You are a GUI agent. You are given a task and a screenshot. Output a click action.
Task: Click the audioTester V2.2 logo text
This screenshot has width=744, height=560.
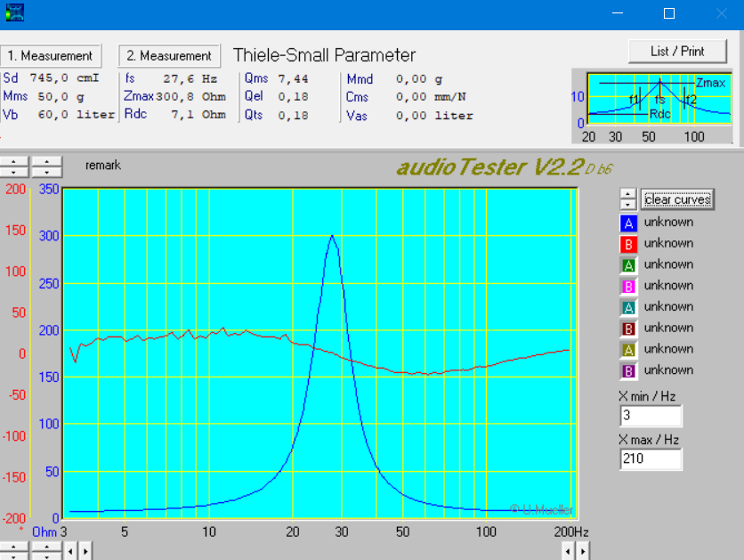click(505, 167)
